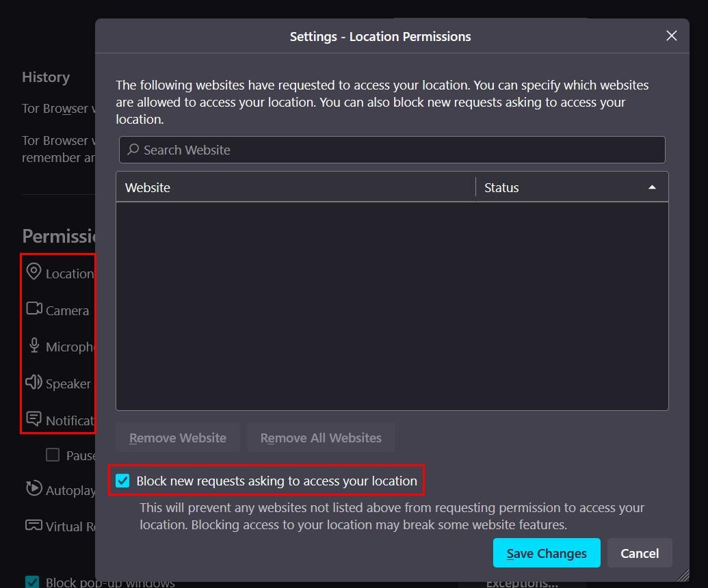Viewport: 708px width, 588px height.
Task: Open Virtual Reality permission settings
Action: [x=33, y=525]
